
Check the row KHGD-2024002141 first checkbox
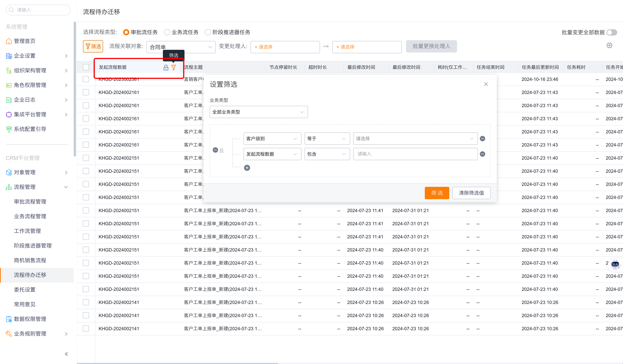point(86,302)
